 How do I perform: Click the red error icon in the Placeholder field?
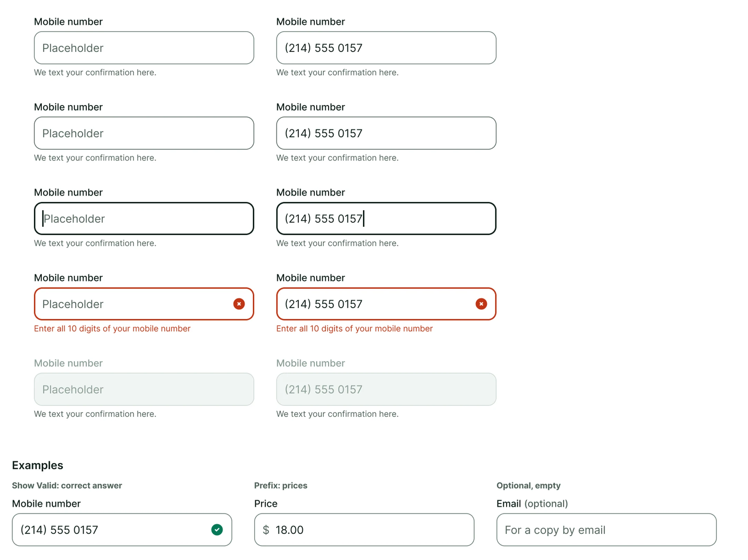tap(239, 304)
